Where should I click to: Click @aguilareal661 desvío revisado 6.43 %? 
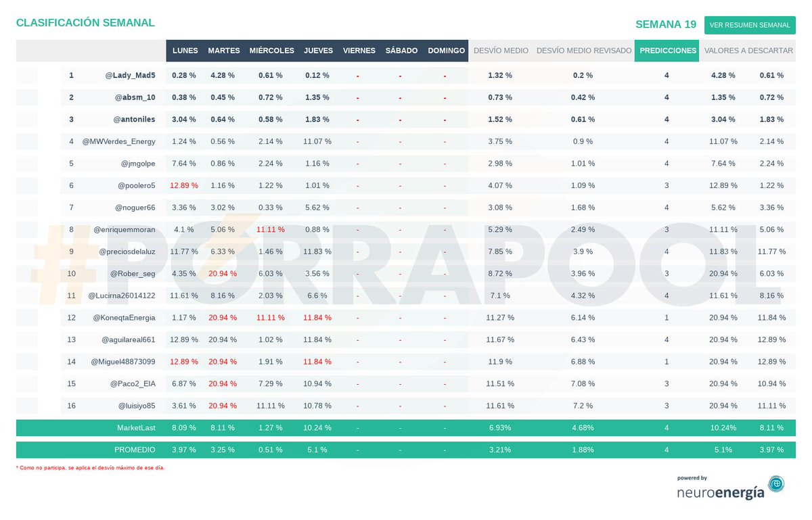click(x=583, y=339)
